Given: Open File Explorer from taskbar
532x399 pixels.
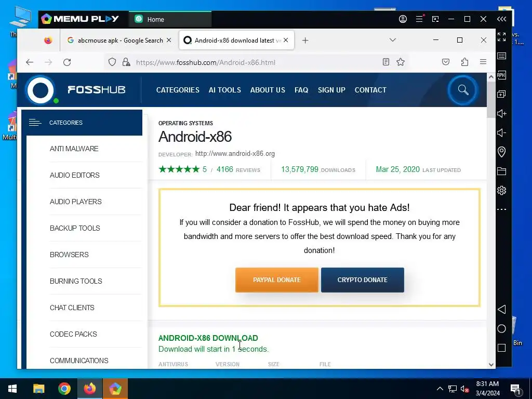Looking at the screenshot, I should (x=38, y=389).
